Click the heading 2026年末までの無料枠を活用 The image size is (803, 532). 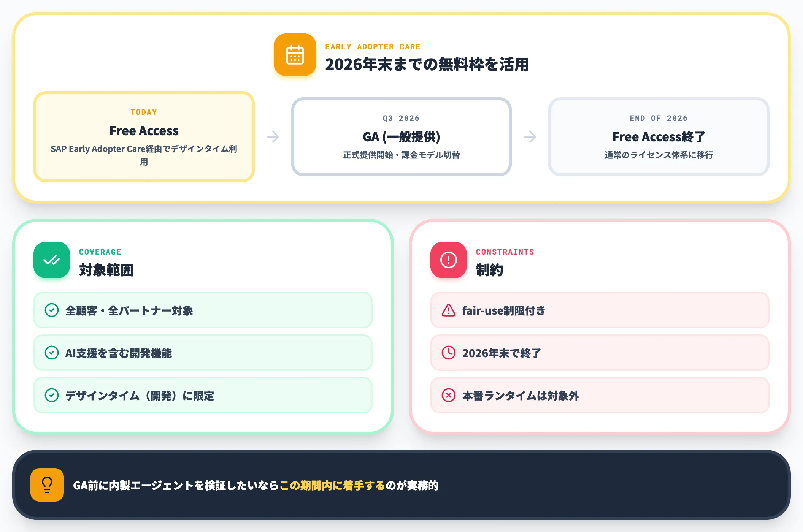427,64
